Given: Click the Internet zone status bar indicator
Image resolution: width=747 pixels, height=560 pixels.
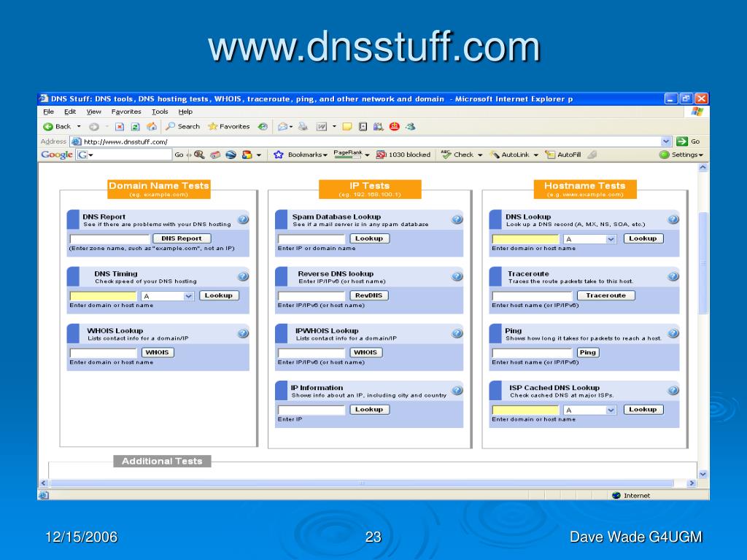Looking at the screenshot, I should point(631,496).
